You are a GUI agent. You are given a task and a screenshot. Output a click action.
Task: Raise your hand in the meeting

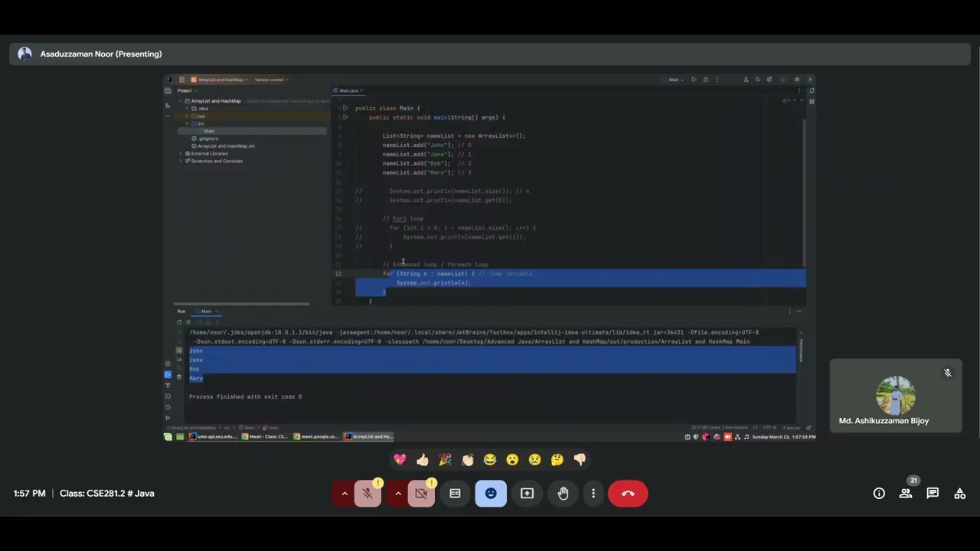[563, 494]
